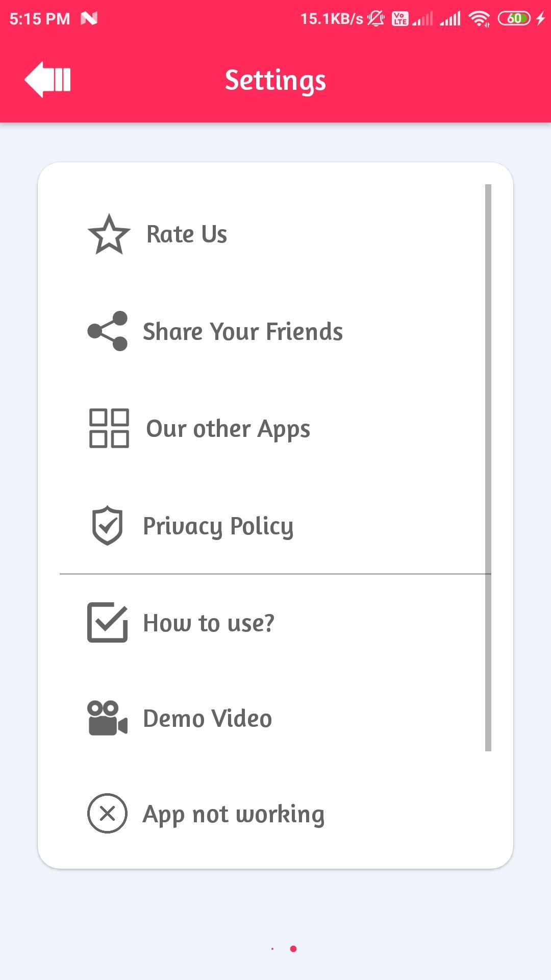Click the star icon beside Rate Us
551x980 pixels.
109,234
